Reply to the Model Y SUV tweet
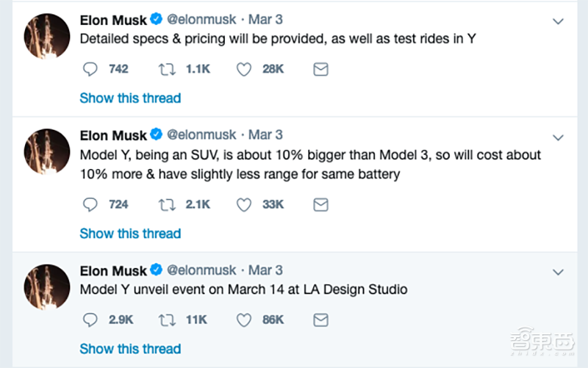 [90, 205]
